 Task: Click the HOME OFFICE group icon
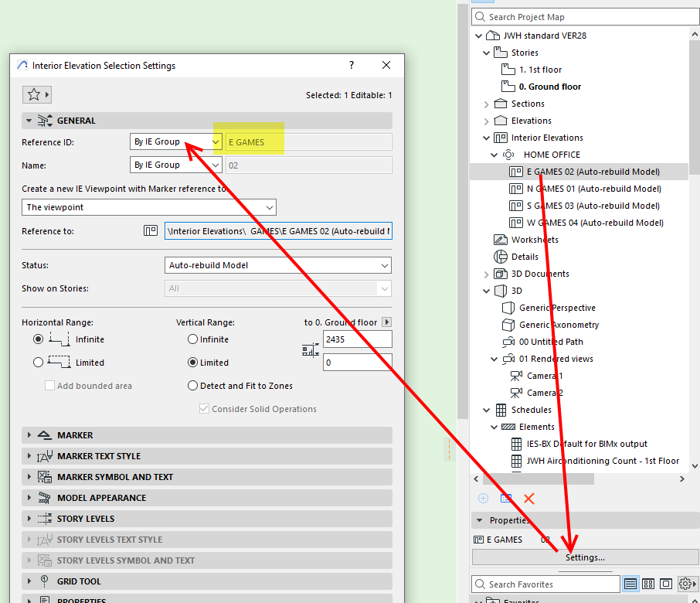coord(508,155)
